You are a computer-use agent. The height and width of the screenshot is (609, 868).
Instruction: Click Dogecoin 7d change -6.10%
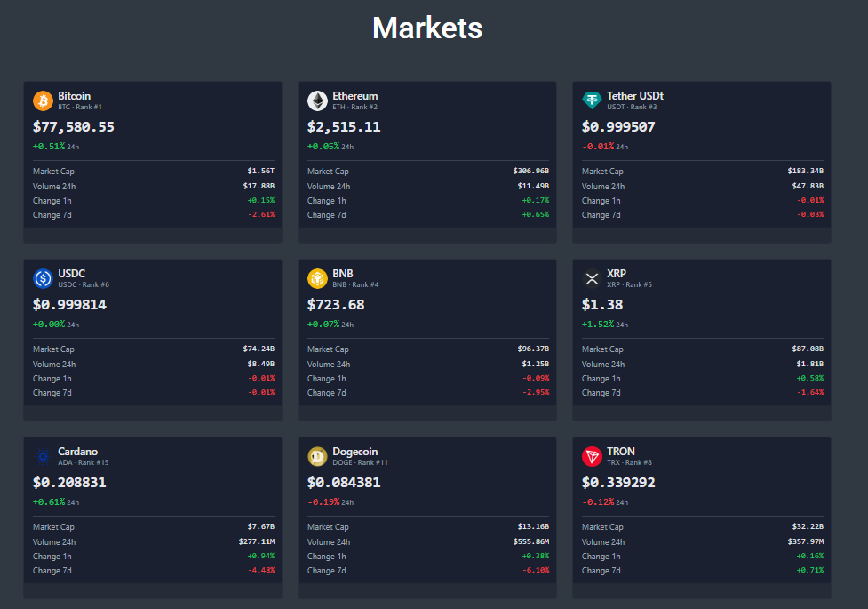coord(536,571)
